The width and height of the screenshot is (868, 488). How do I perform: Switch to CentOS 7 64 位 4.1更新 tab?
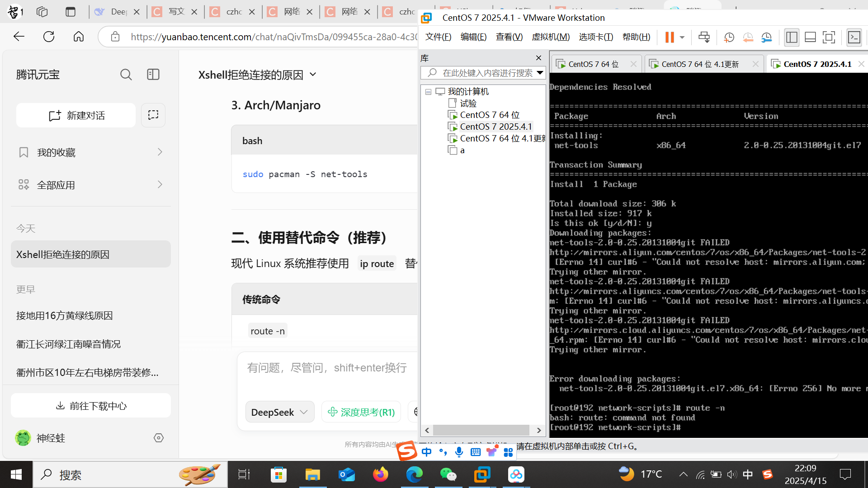[700, 64]
